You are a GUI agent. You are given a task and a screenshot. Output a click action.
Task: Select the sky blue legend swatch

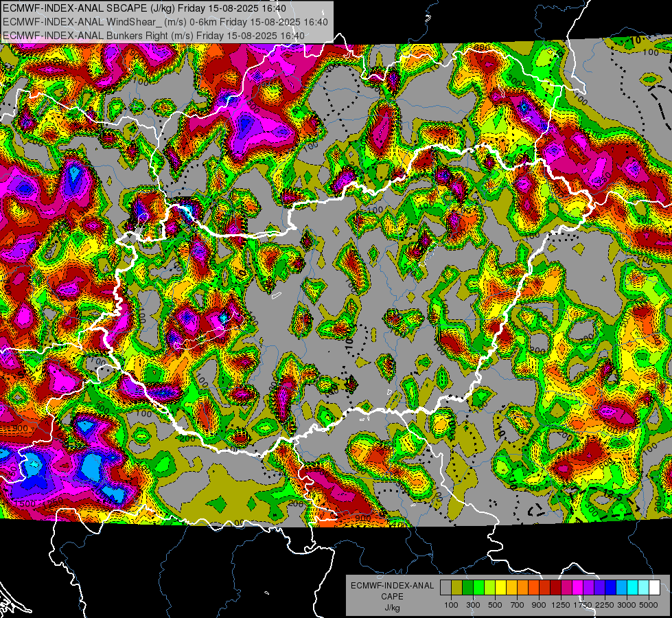click(621, 588)
